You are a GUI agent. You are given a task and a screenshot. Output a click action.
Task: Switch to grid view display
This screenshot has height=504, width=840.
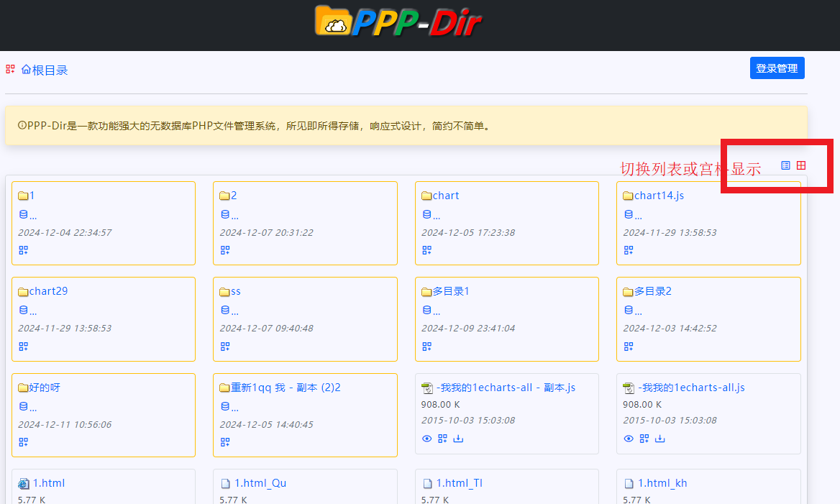coord(801,165)
